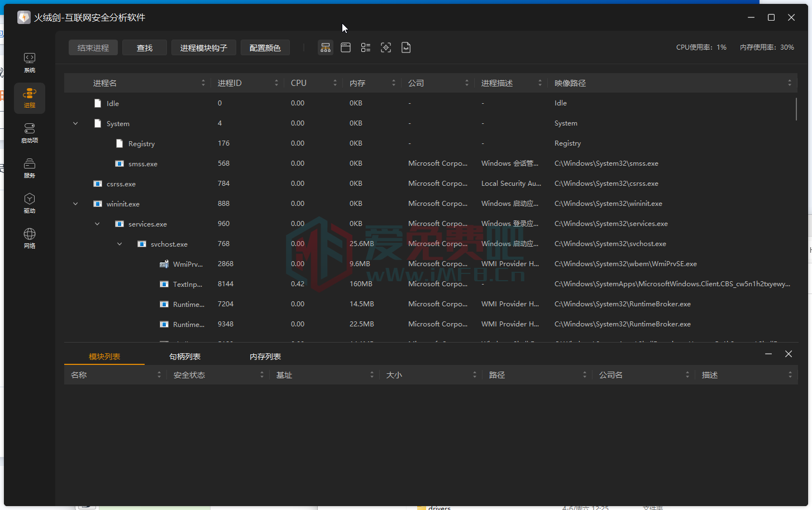Viewport: 812px width, 510px height.
Task: Go to the 服务 services section
Action: coord(30,168)
